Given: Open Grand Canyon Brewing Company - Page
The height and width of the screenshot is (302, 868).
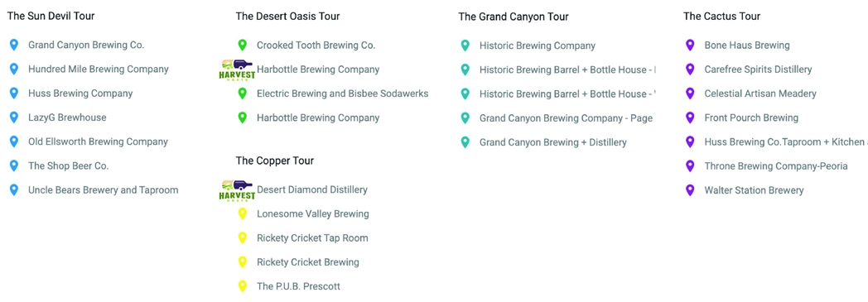Looking at the screenshot, I should point(566,117).
